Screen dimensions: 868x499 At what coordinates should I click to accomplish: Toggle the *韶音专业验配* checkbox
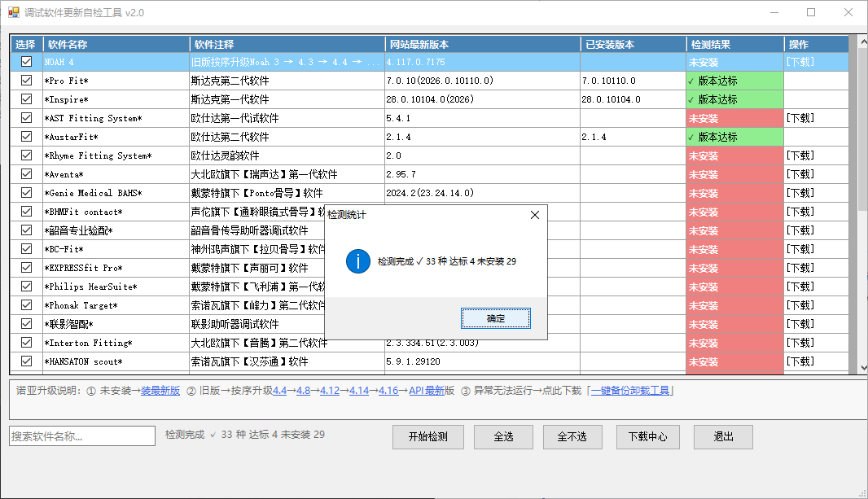pos(26,230)
